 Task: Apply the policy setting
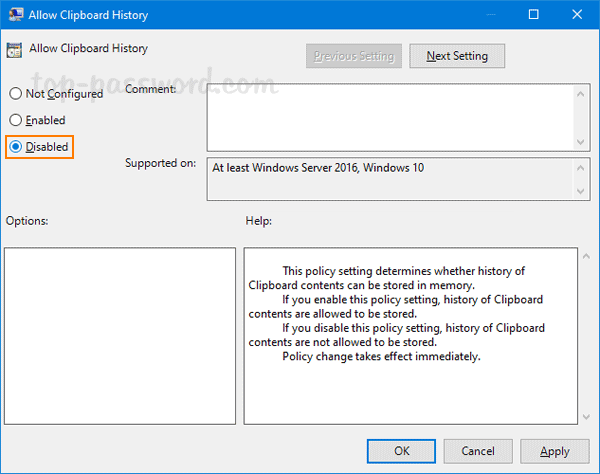(x=554, y=451)
